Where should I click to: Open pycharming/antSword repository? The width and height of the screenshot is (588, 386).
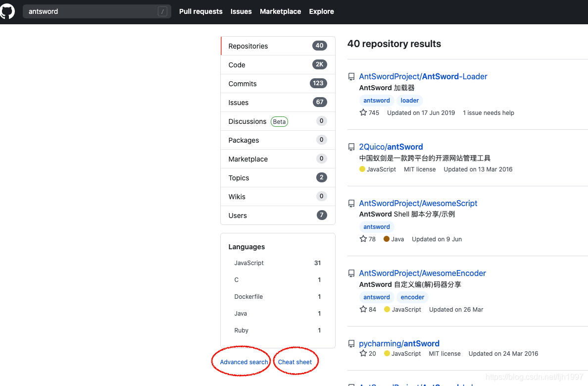pyautogui.click(x=399, y=343)
